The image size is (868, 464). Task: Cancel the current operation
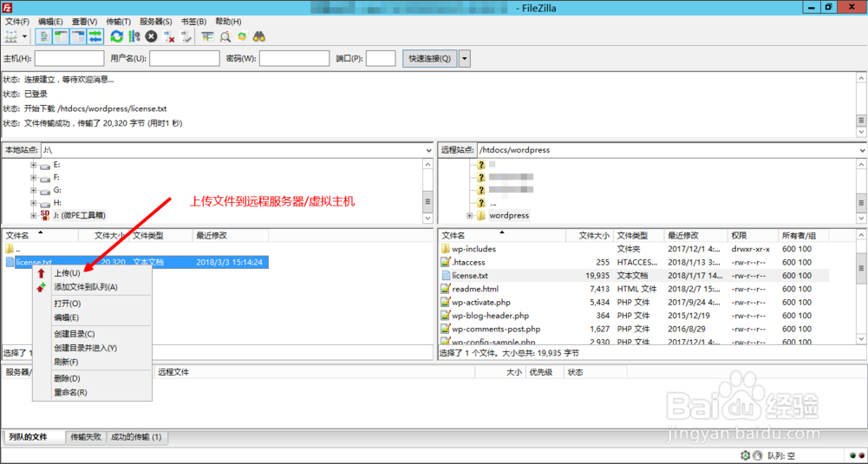[151, 36]
